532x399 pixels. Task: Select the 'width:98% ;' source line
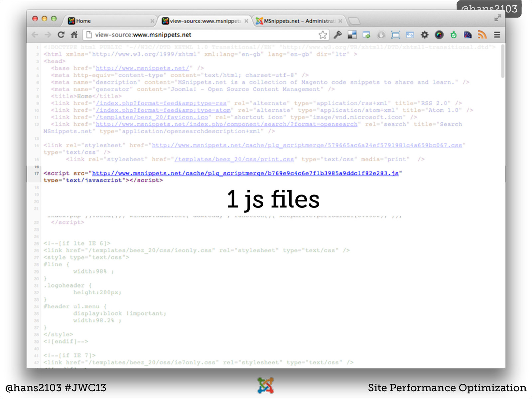(x=93, y=272)
